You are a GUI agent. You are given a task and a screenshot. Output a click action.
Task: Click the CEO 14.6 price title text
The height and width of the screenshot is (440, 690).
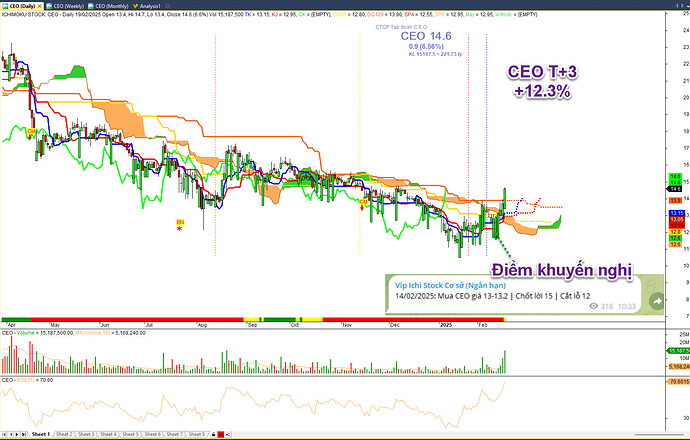(x=426, y=36)
